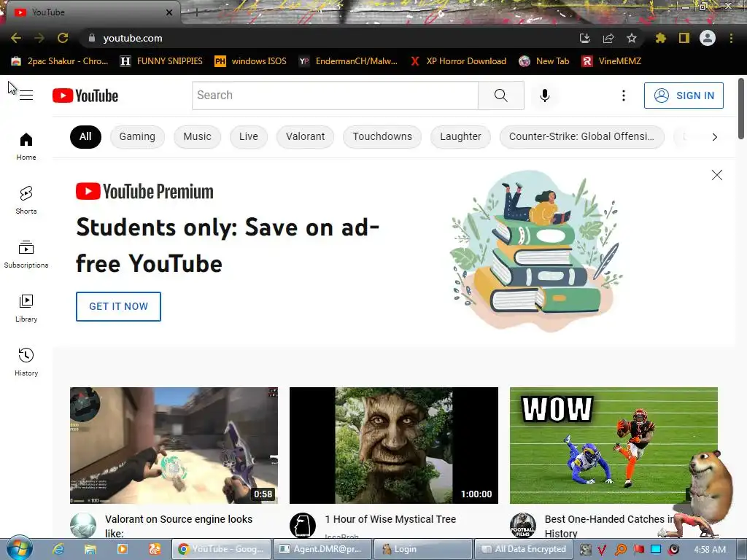Open the Windows Start orb

pos(19,548)
